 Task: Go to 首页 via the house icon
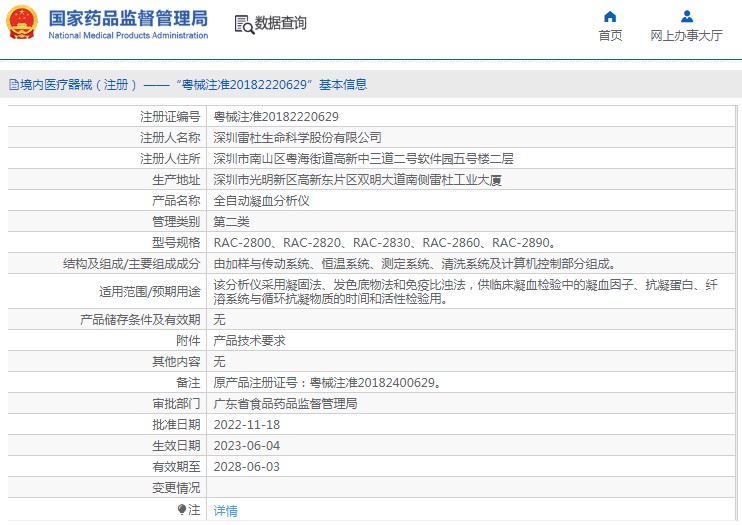click(x=610, y=17)
